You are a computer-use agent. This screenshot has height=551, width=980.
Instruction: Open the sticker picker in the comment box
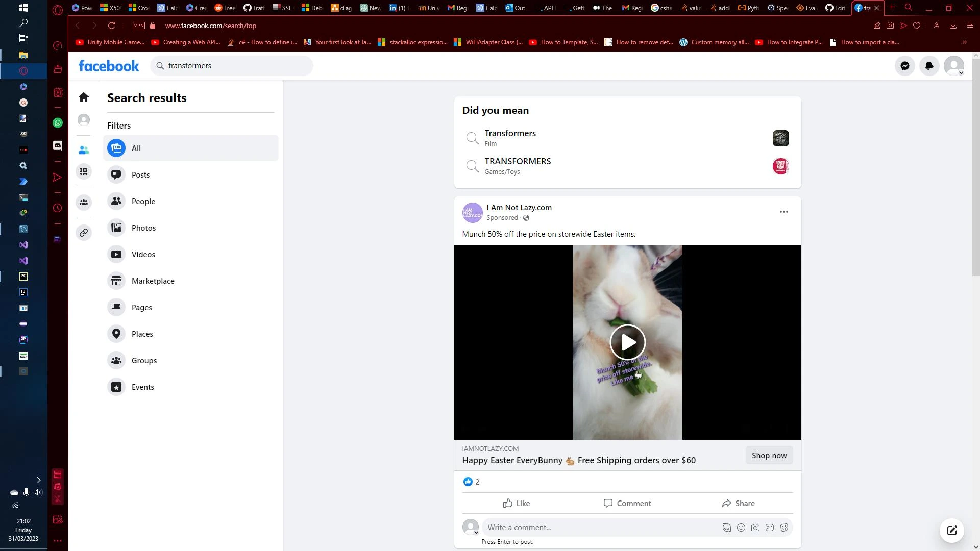coord(784,528)
